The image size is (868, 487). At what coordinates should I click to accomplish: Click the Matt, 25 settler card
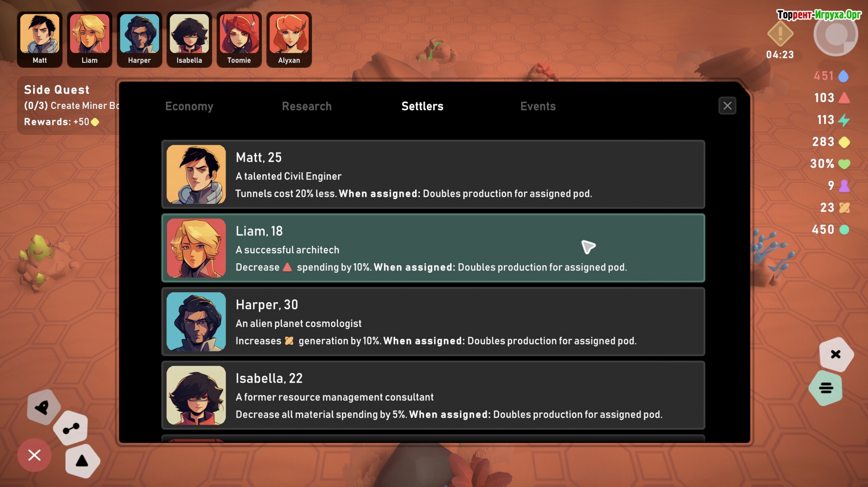(433, 175)
